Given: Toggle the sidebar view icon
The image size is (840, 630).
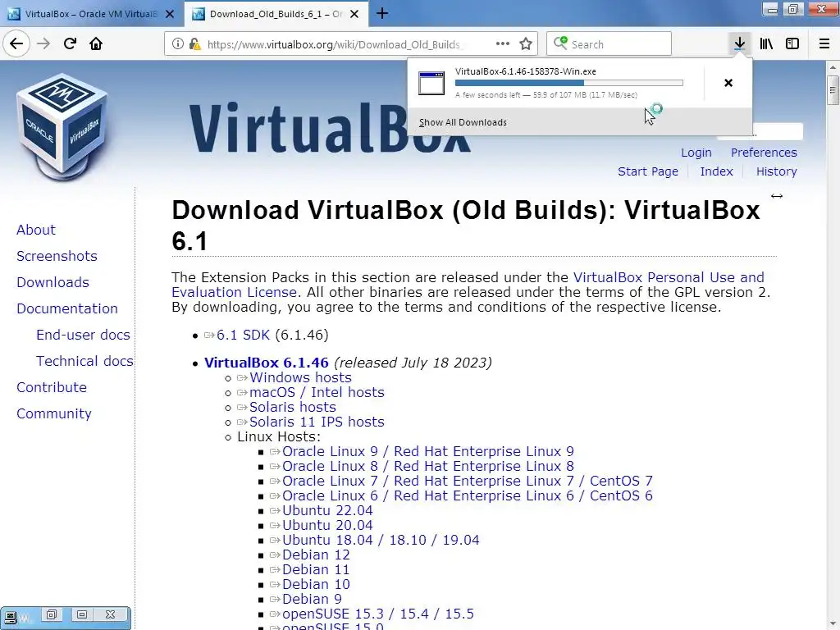Looking at the screenshot, I should 792,44.
